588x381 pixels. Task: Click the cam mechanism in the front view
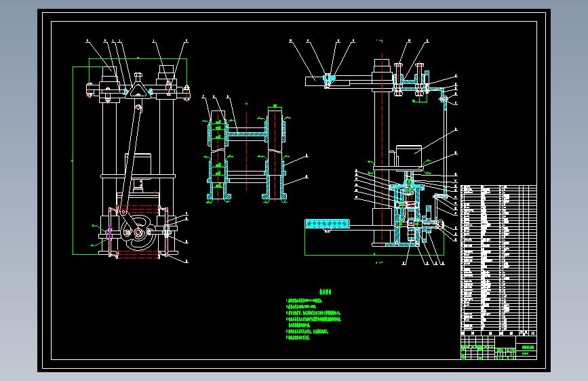coord(138,233)
